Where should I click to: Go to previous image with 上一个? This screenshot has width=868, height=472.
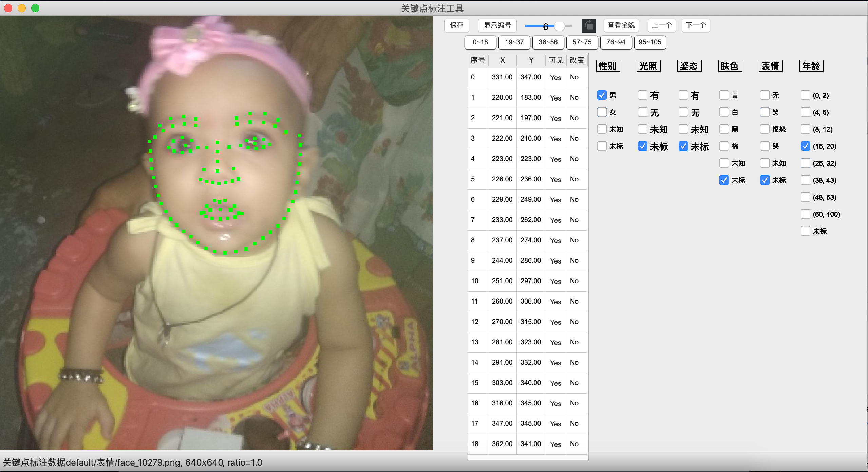click(662, 25)
